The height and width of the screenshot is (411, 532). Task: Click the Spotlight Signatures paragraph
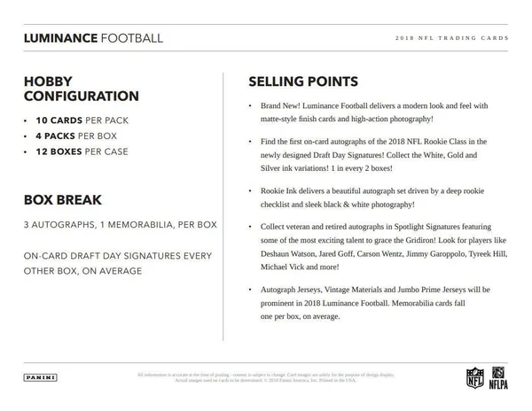coord(384,246)
